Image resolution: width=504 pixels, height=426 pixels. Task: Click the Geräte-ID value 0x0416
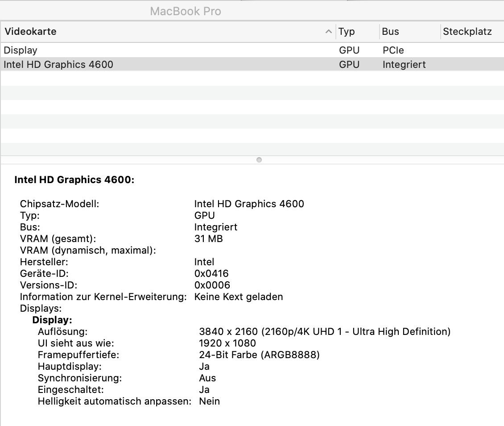pyautogui.click(x=211, y=274)
